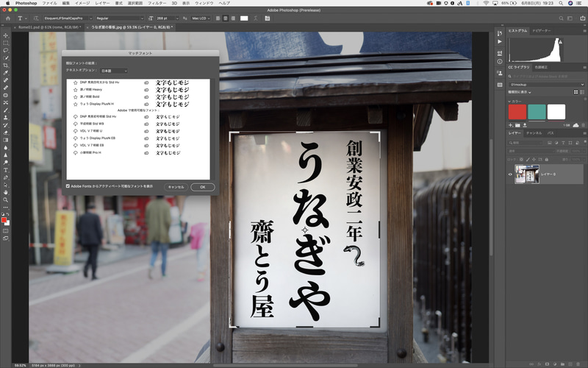Star the りょう Display PlusN H font
Screen dimensions: 588x368
[76, 104]
